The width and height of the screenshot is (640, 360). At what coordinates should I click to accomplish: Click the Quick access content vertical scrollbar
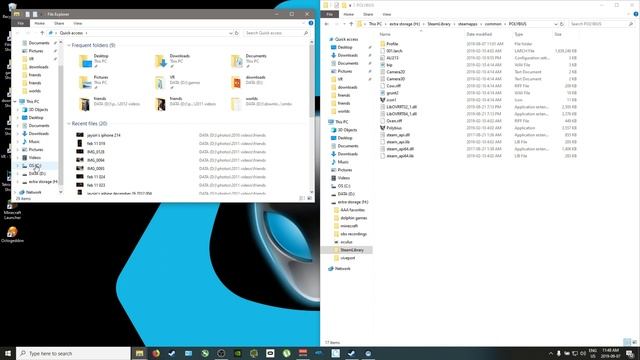point(312,80)
